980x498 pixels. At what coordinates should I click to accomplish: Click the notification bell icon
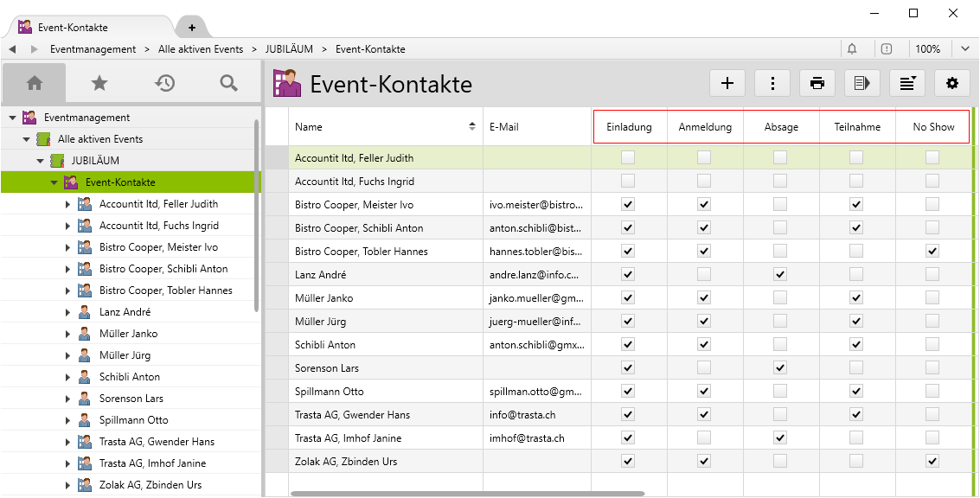click(x=852, y=49)
